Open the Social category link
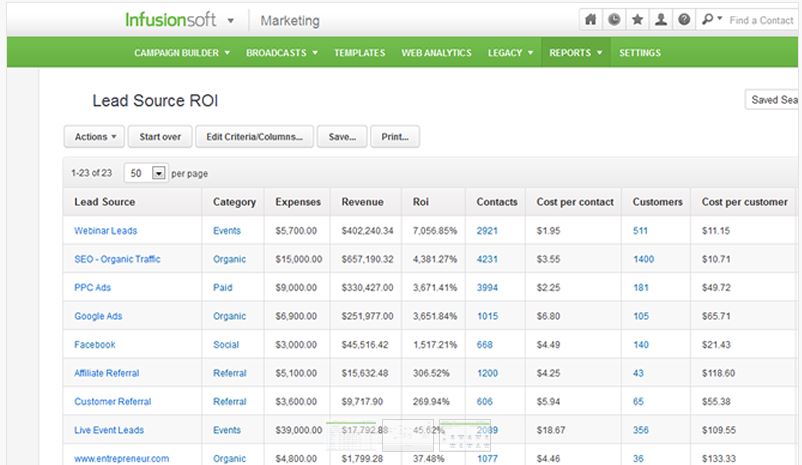This screenshot has width=802, height=465. point(226,345)
